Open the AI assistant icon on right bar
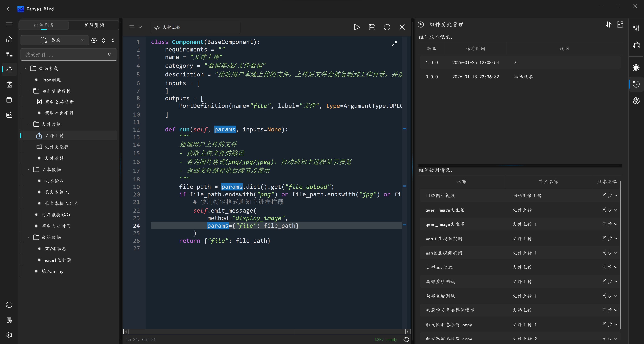The height and width of the screenshot is (344, 644). 636,101
